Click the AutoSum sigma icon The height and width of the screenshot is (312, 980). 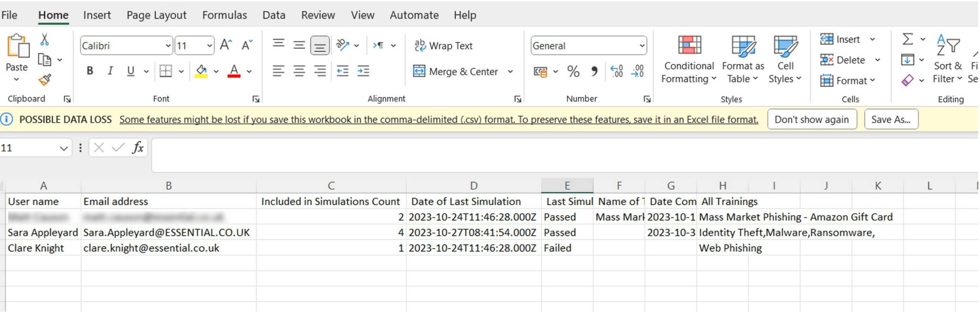(x=908, y=39)
